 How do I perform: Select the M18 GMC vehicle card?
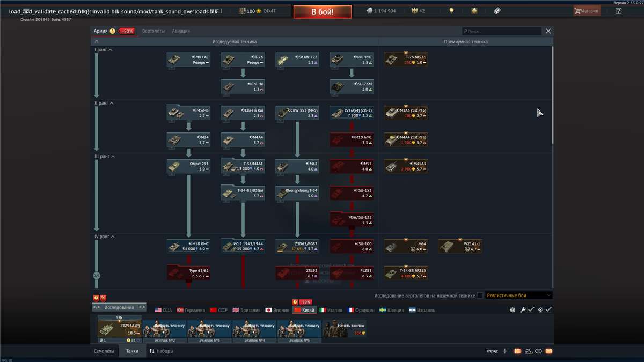[x=188, y=246]
